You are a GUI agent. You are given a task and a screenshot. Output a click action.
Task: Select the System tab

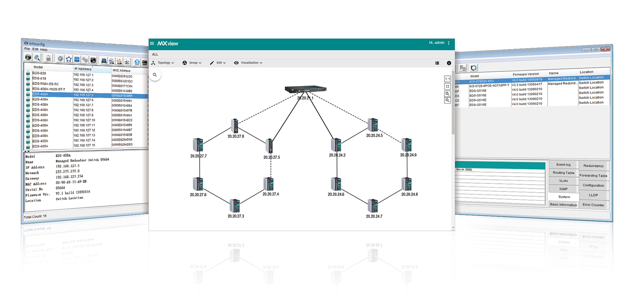564,197
